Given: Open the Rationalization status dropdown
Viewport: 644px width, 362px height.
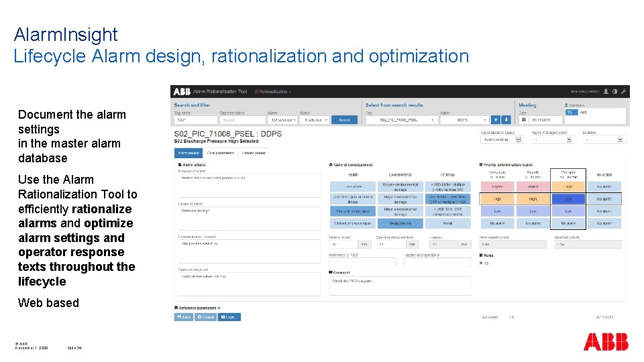Looking at the screenshot, I should (502, 139).
